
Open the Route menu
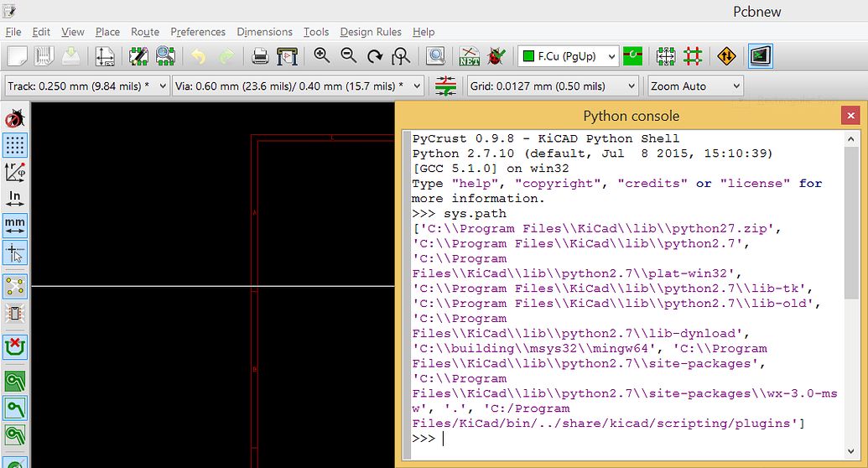pyautogui.click(x=145, y=32)
